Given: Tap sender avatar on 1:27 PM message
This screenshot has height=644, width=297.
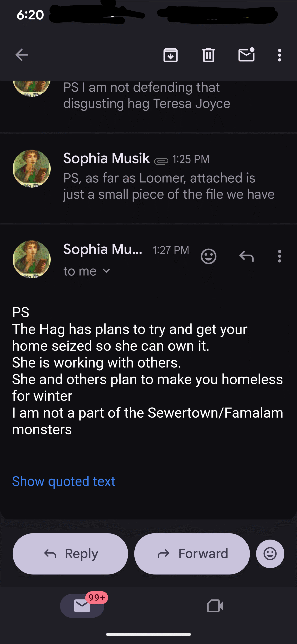Looking at the screenshot, I should click(x=32, y=259).
